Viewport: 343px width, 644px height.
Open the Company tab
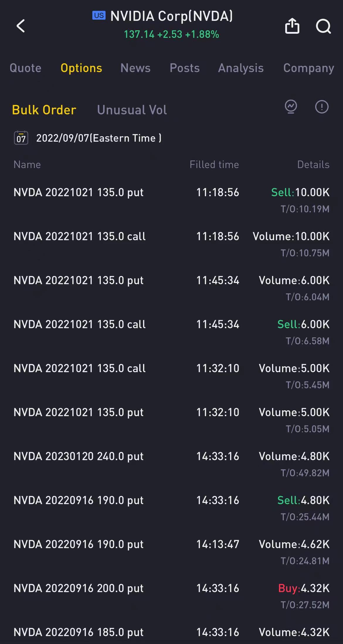pyautogui.click(x=308, y=68)
